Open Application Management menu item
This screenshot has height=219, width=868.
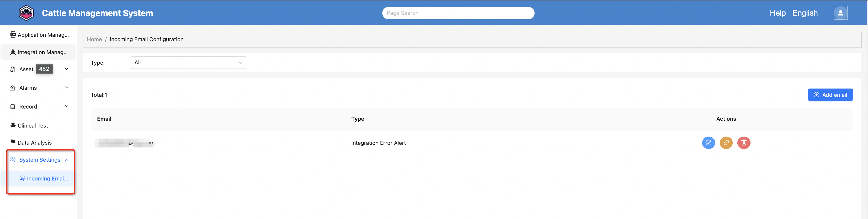38,35
